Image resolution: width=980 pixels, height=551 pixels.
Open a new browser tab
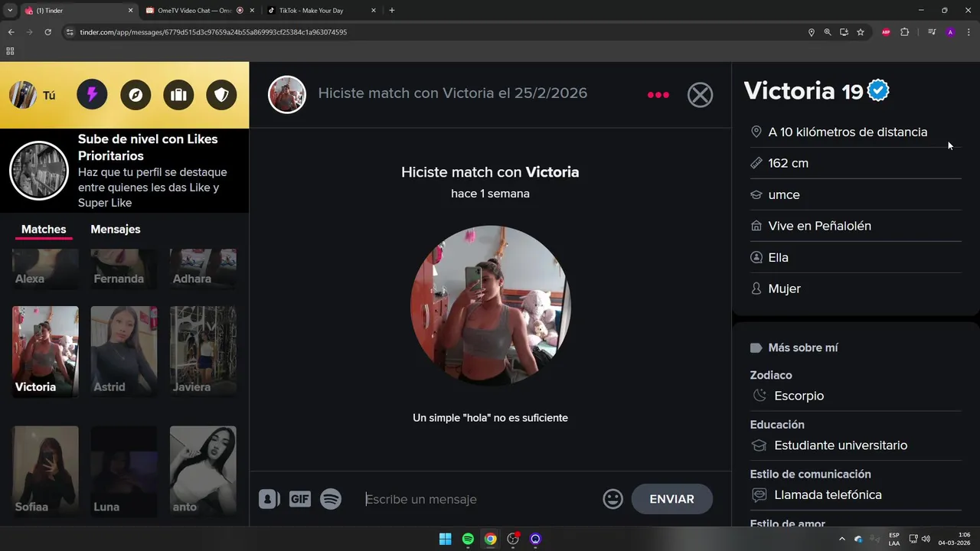pyautogui.click(x=392, y=11)
